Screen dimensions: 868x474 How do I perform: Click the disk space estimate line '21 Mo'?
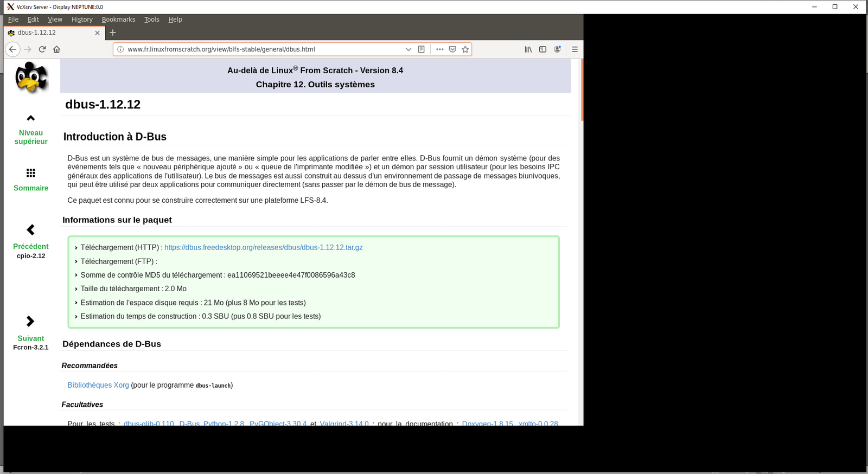pos(193,303)
